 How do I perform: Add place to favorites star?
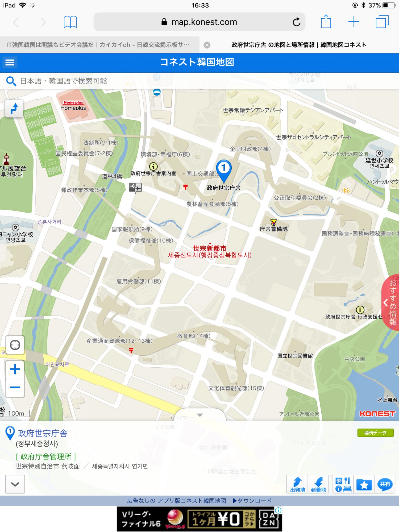tap(364, 484)
